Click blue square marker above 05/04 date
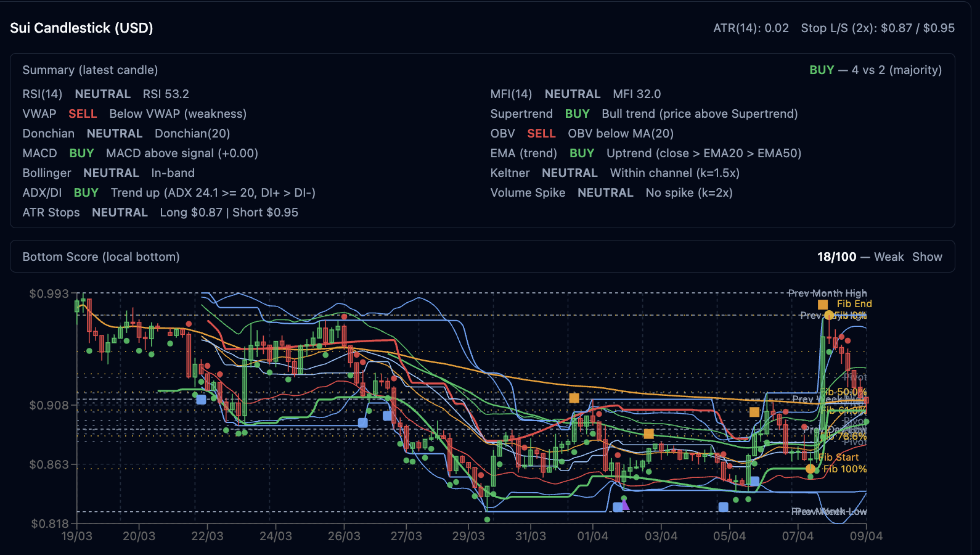Screen dimensions: 980x555 [723, 507]
